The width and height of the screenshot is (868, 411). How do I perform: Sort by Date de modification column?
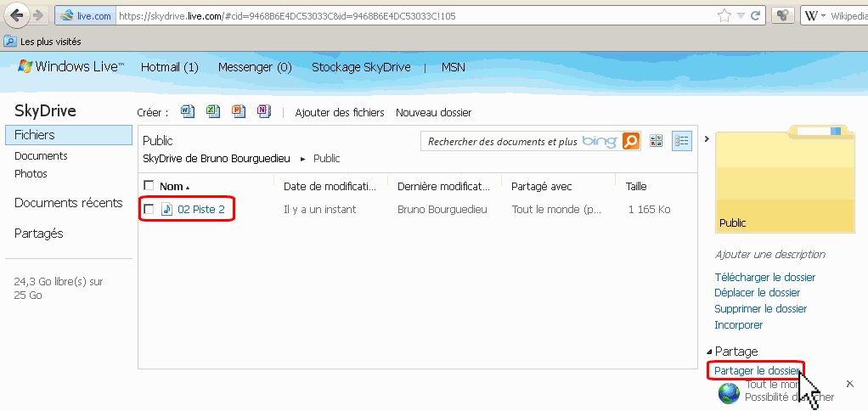coord(330,187)
